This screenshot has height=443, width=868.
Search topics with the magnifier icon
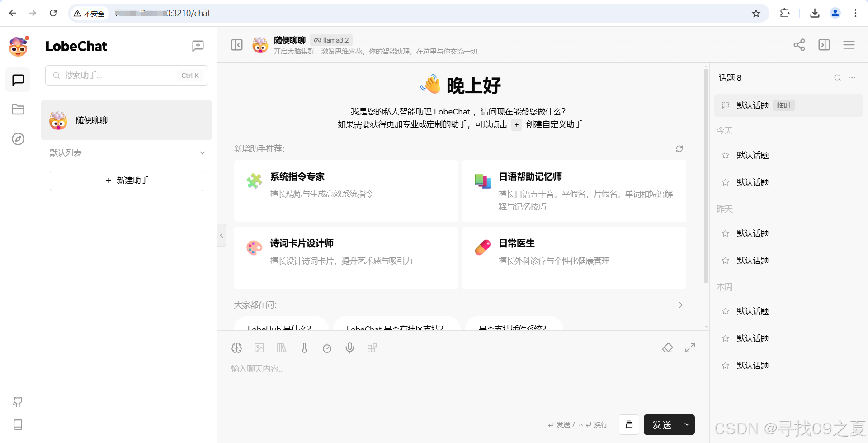tap(838, 78)
